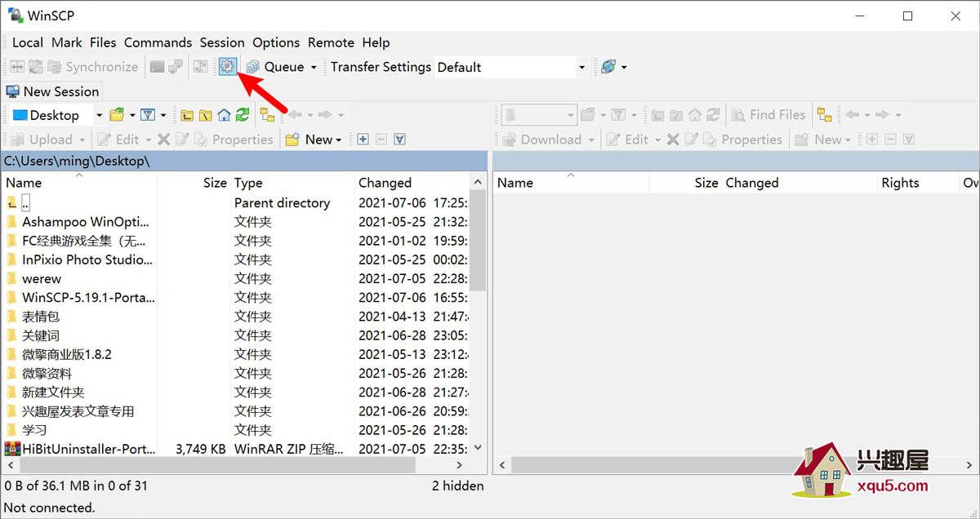Select the 关键词 folder
The image size is (980, 519).
point(41,335)
